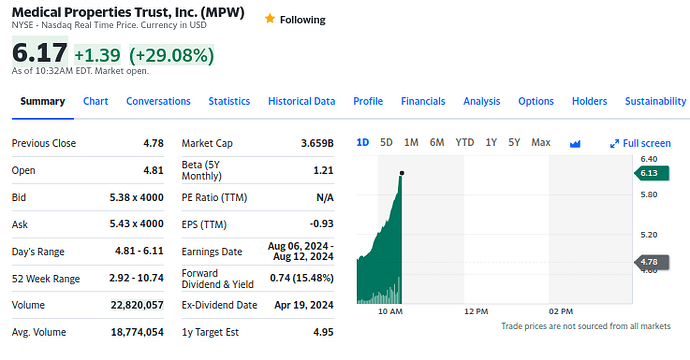Screen dimensions: 690x360
Task: Open the Chart tab
Action: [95, 101]
